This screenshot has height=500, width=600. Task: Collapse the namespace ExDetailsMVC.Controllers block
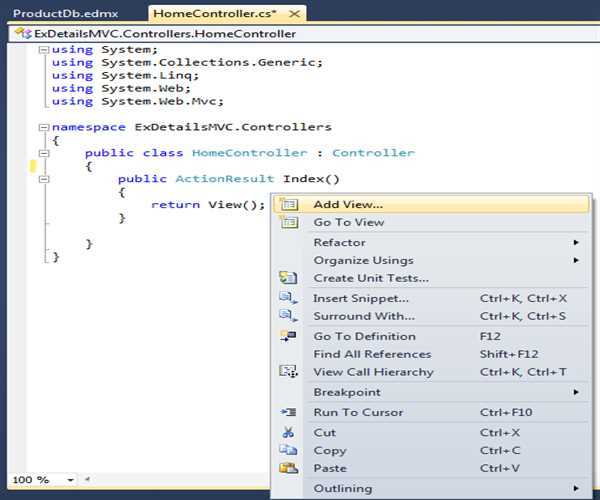[x=43, y=128]
